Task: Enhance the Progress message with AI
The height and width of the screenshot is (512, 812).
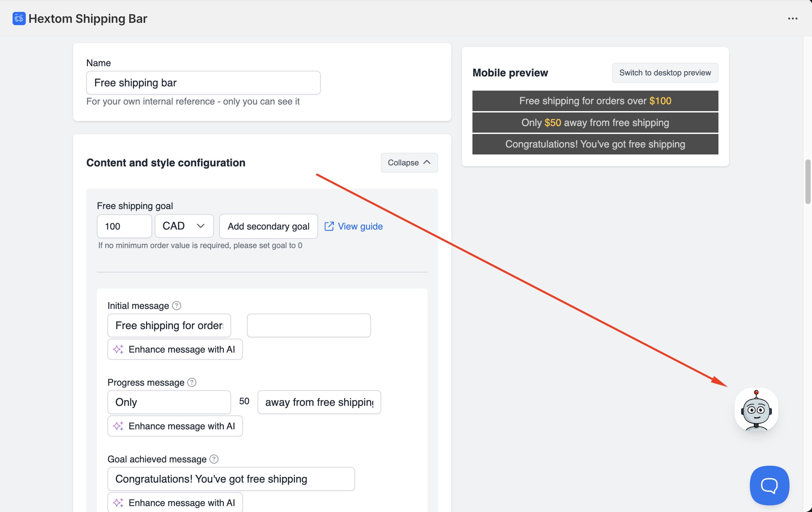Action: (x=175, y=426)
